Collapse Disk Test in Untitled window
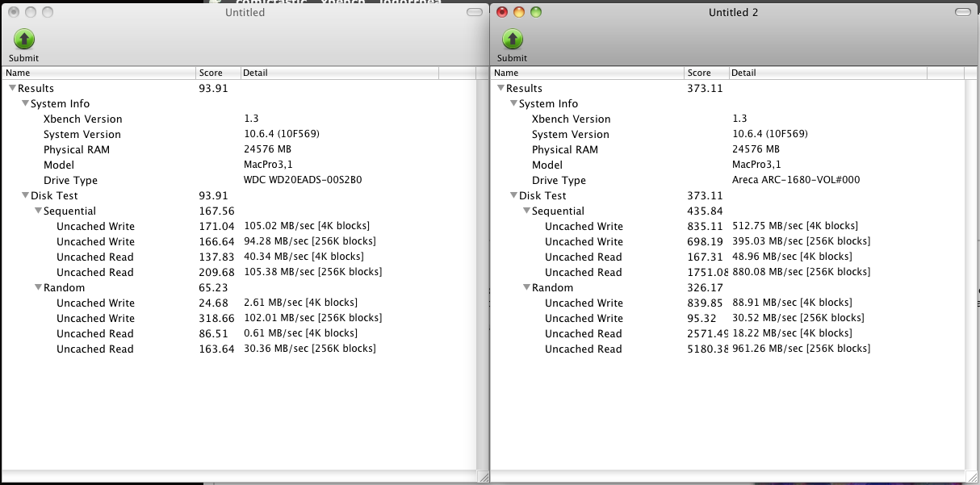The width and height of the screenshot is (980, 485). [25, 195]
